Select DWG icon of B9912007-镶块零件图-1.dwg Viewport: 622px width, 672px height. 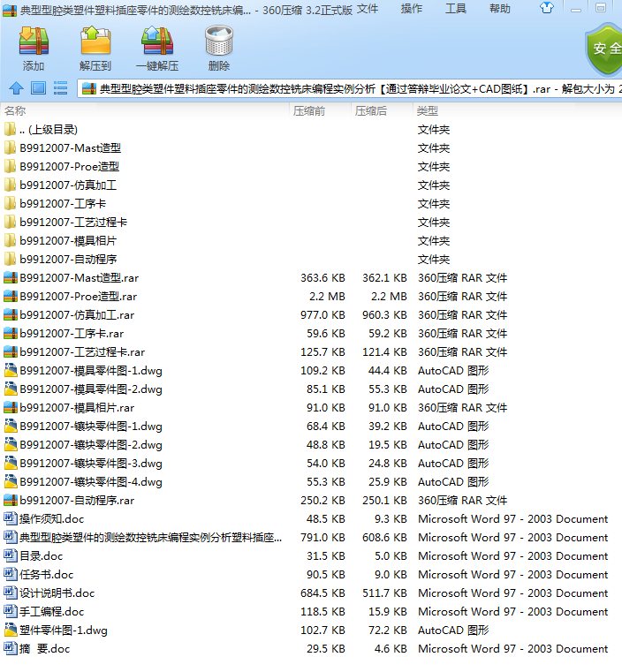(11, 426)
